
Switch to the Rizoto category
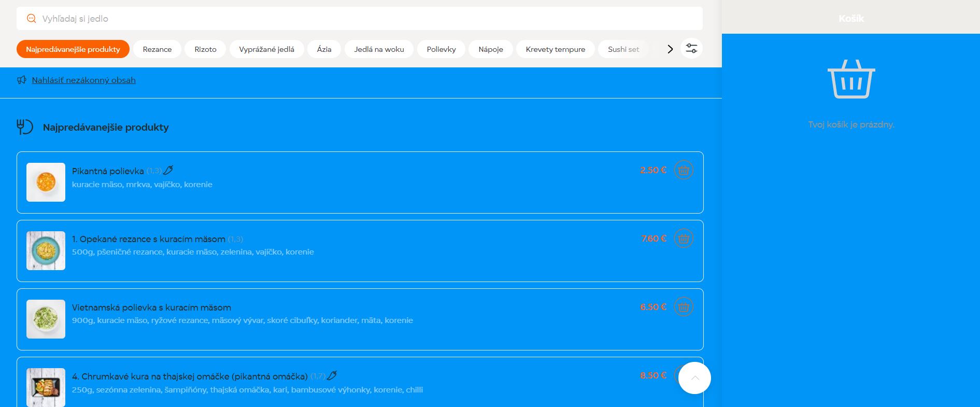click(x=205, y=49)
